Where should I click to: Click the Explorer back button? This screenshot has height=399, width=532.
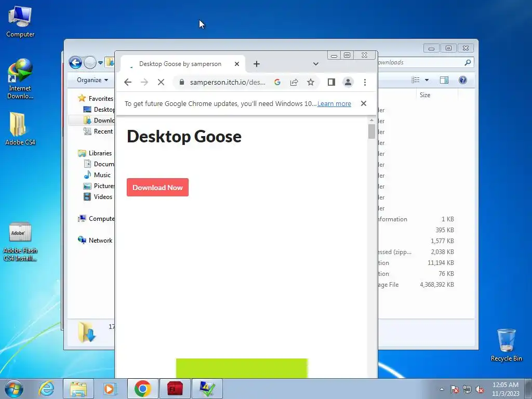(x=75, y=62)
